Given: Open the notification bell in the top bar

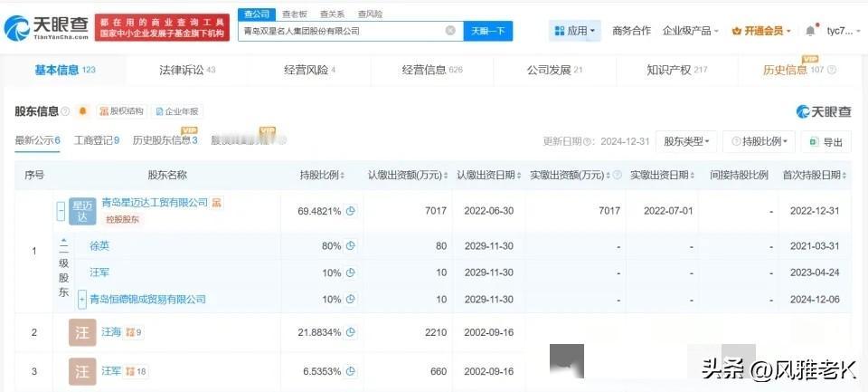Looking at the screenshot, I should click(x=810, y=31).
